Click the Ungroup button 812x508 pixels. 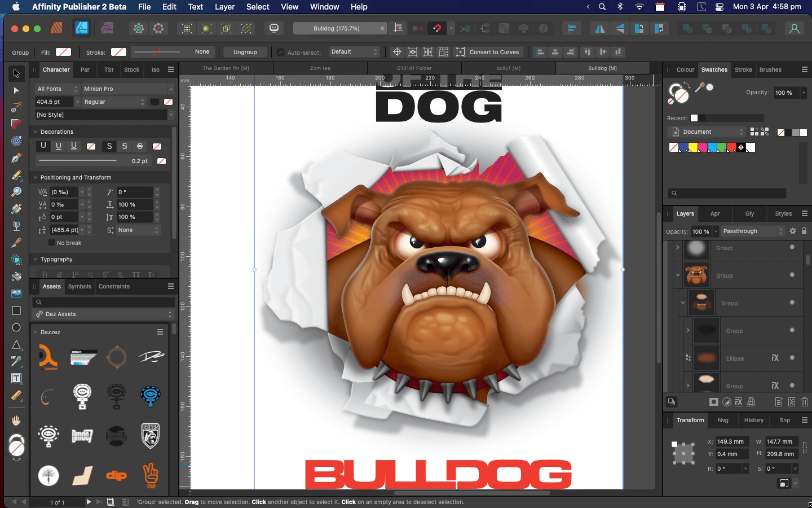pos(245,52)
